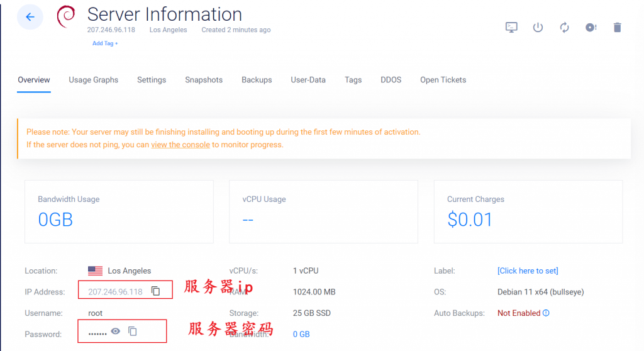Click the Add Tag + link
The height and width of the screenshot is (351, 644).
point(105,43)
